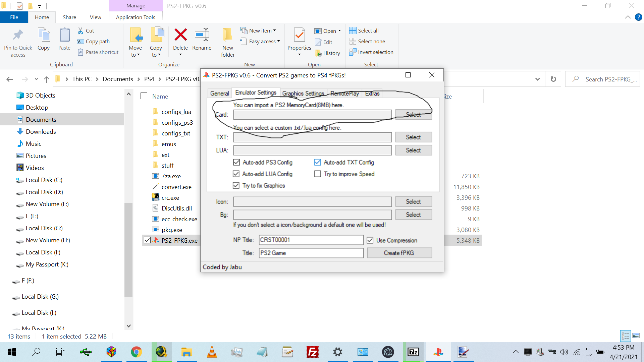Click Select button for LUA config
This screenshot has height=362, width=644.
click(413, 150)
